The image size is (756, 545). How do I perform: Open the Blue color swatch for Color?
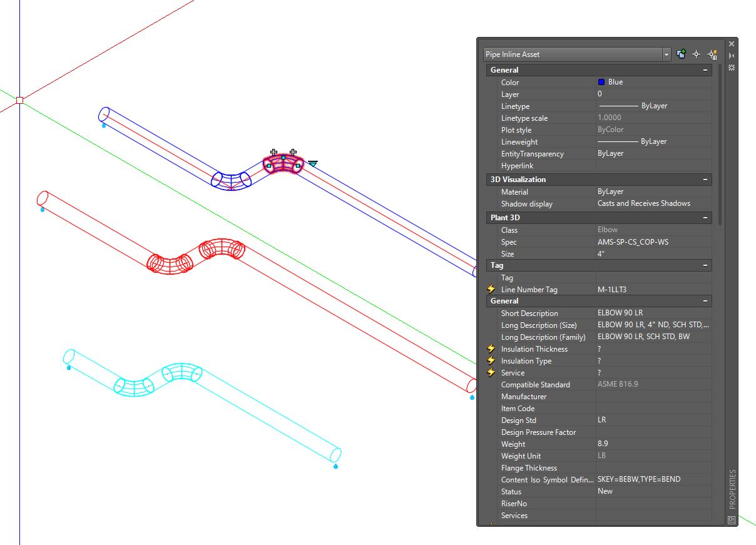[x=603, y=82]
